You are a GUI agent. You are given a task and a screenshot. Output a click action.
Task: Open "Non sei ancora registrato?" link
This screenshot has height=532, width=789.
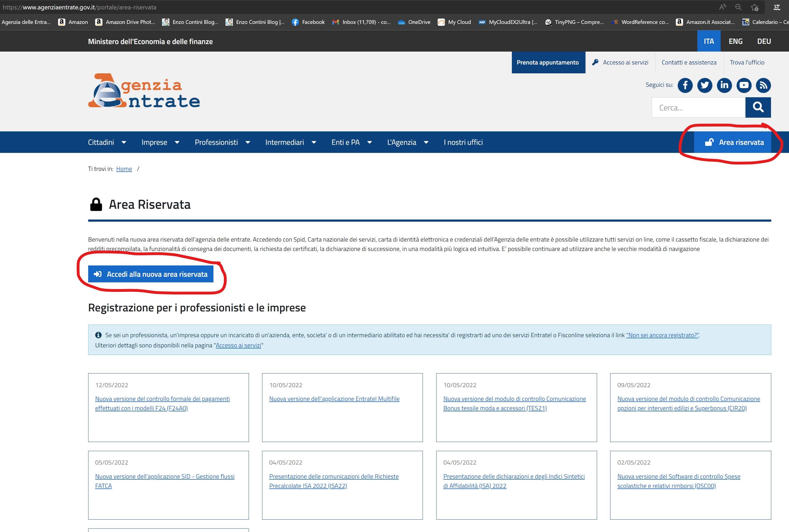[x=662, y=335]
